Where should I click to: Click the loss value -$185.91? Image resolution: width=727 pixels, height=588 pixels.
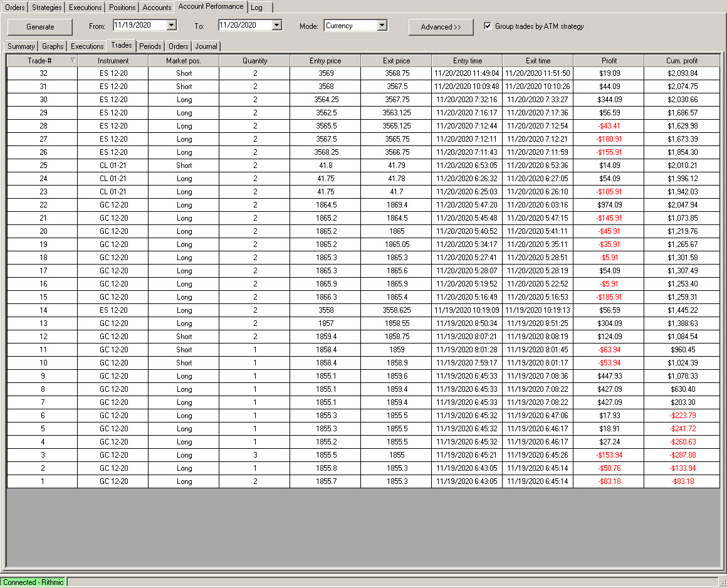[609, 297]
